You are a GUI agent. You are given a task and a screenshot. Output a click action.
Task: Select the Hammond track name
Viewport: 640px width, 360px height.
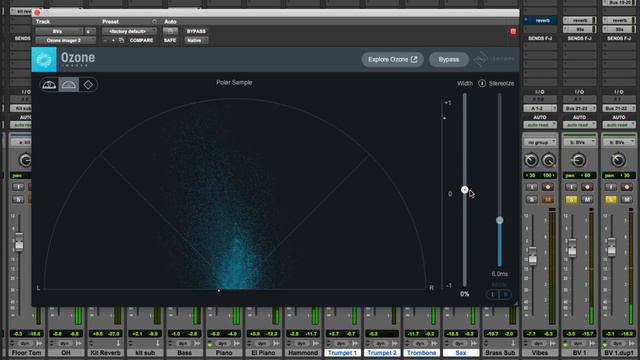[x=303, y=353]
